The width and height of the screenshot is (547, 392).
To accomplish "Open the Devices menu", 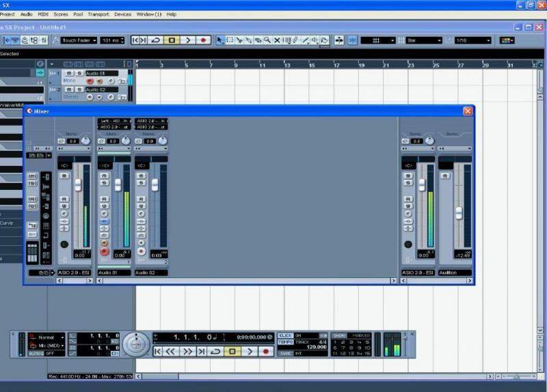I will point(123,14).
